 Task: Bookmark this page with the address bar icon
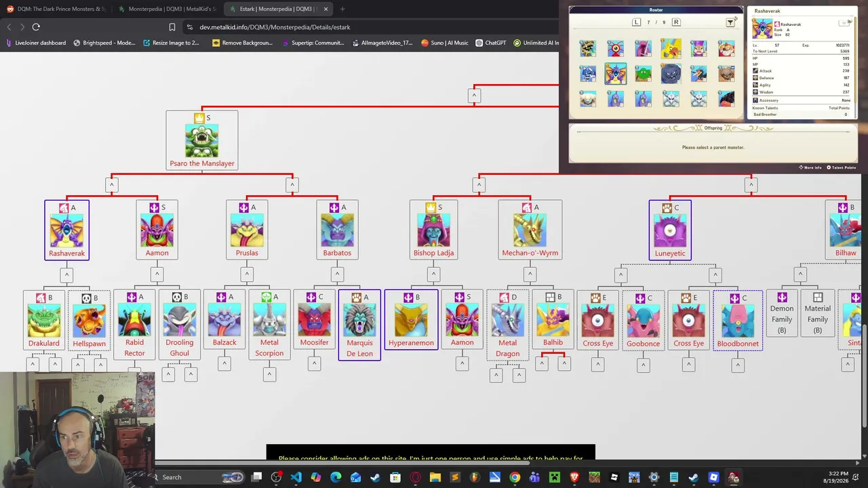pos(172,27)
